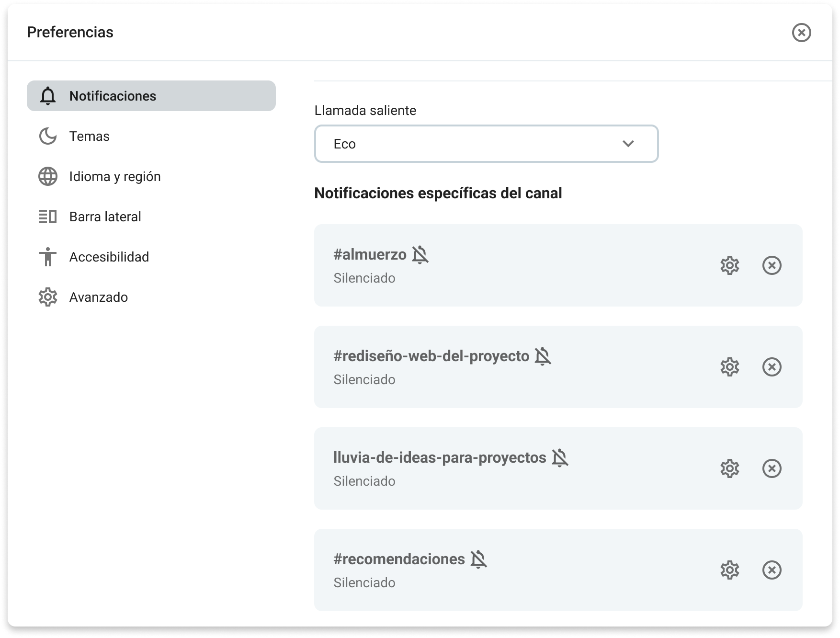The height and width of the screenshot is (638, 840).
Task: Open the Accesibilidad section
Action: pos(109,257)
